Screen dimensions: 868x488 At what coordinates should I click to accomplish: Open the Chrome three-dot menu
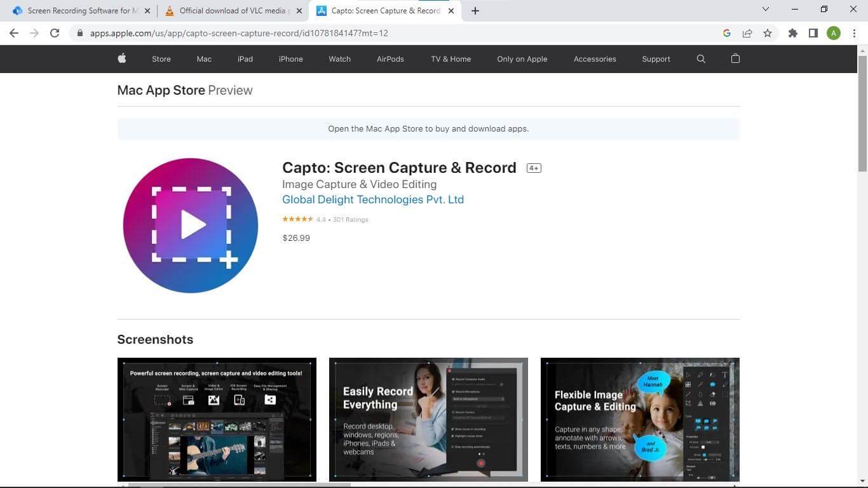855,33
